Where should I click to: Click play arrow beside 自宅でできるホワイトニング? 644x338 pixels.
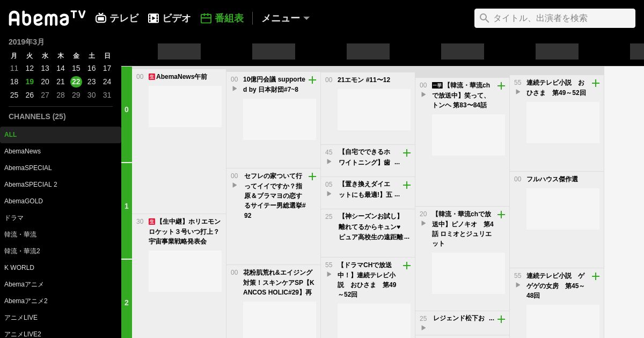(329, 161)
